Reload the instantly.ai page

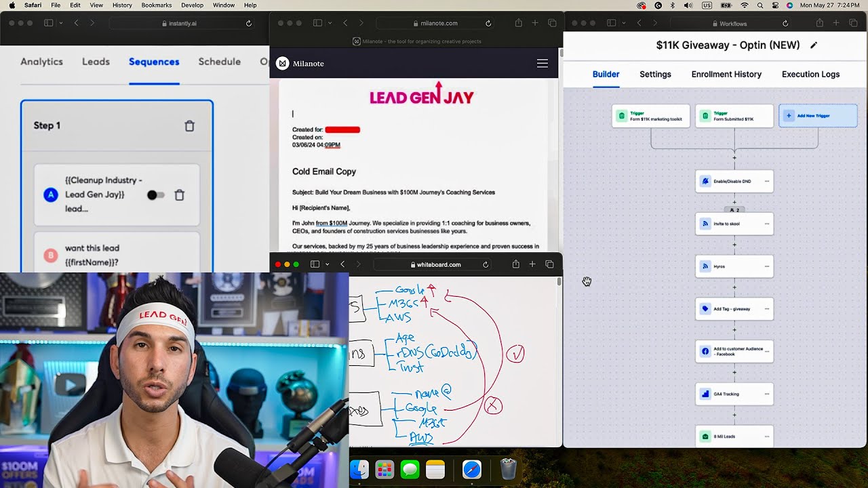coord(249,23)
